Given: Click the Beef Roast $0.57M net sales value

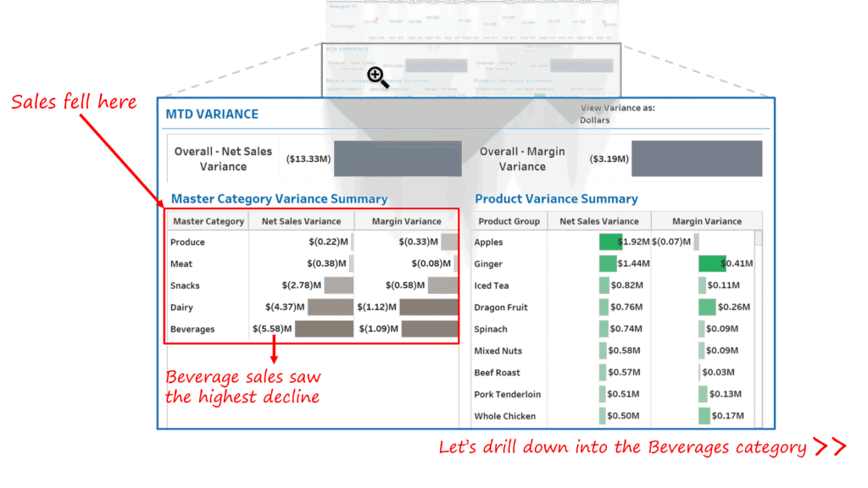Looking at the screenshot, I should pos(624,373).
